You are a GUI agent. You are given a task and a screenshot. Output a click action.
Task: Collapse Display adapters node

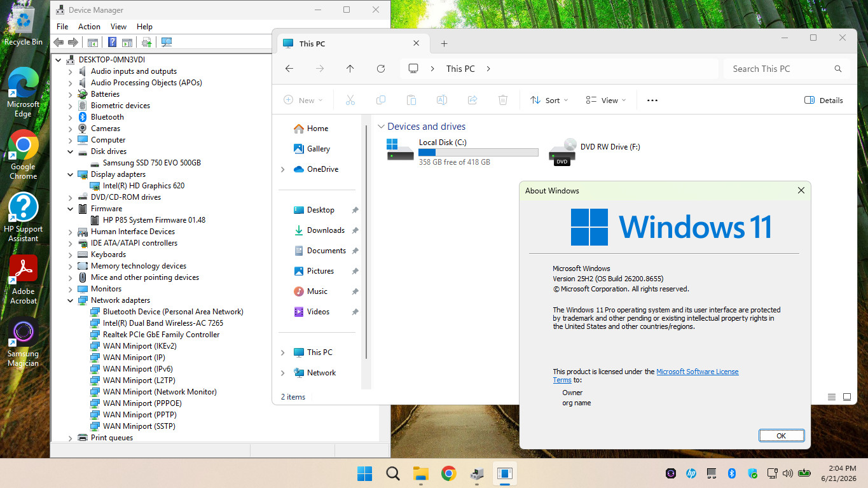(x=71, y=174)
